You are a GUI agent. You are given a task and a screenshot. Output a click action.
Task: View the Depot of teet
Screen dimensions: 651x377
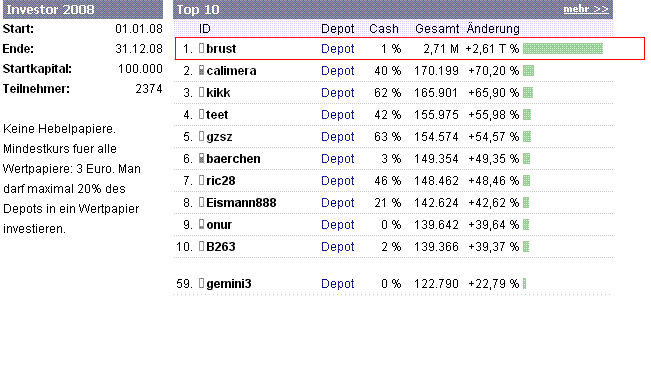pos(338,115)
